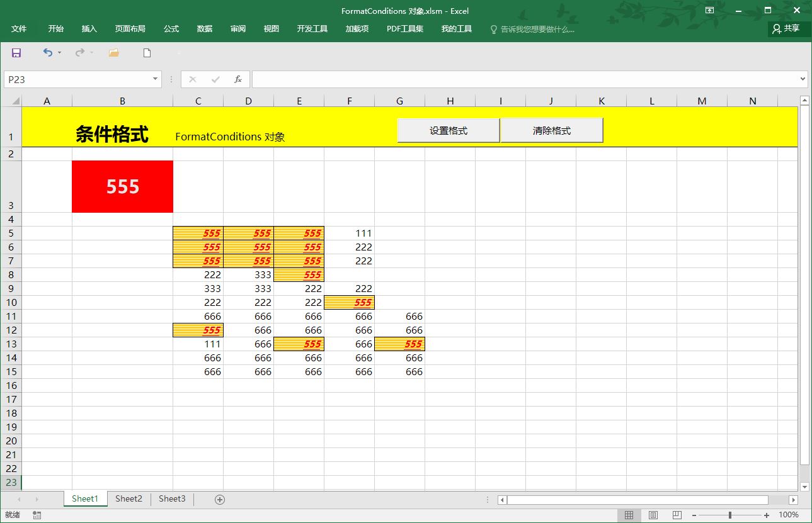Screen dimensions: 812x523
Task: Add a new sheet with plus icon
Action: coord(220,500)
